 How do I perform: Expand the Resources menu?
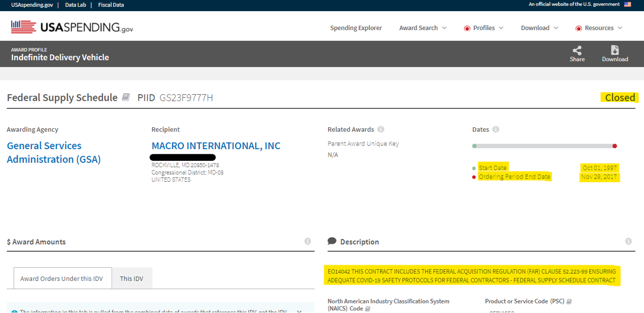[x=599, y=28]
